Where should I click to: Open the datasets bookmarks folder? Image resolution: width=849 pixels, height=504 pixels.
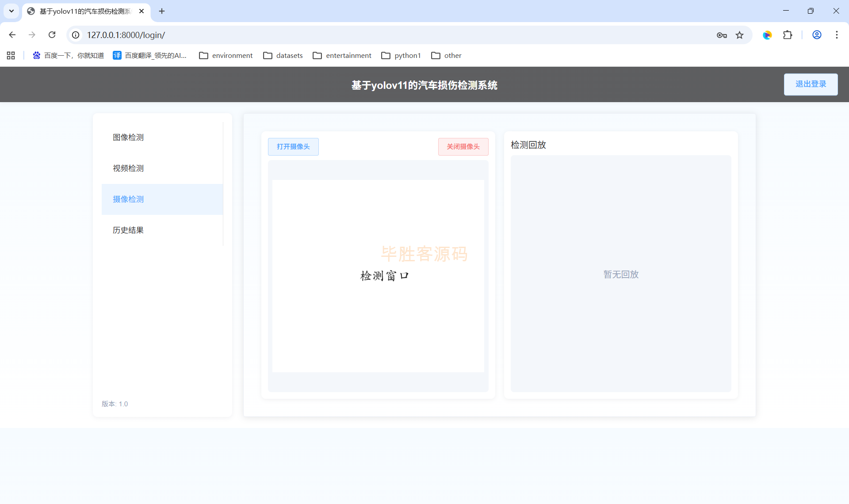(x=283, y=55)
